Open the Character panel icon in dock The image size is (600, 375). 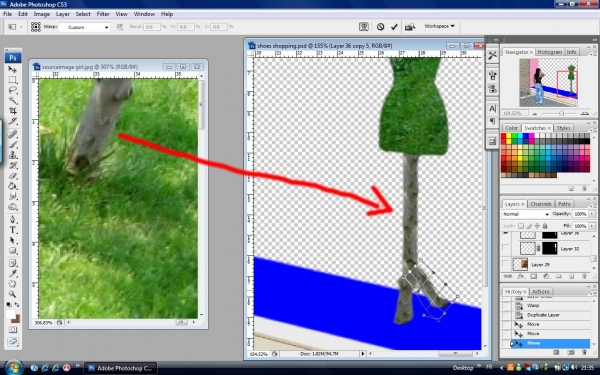tap(492, 109)
